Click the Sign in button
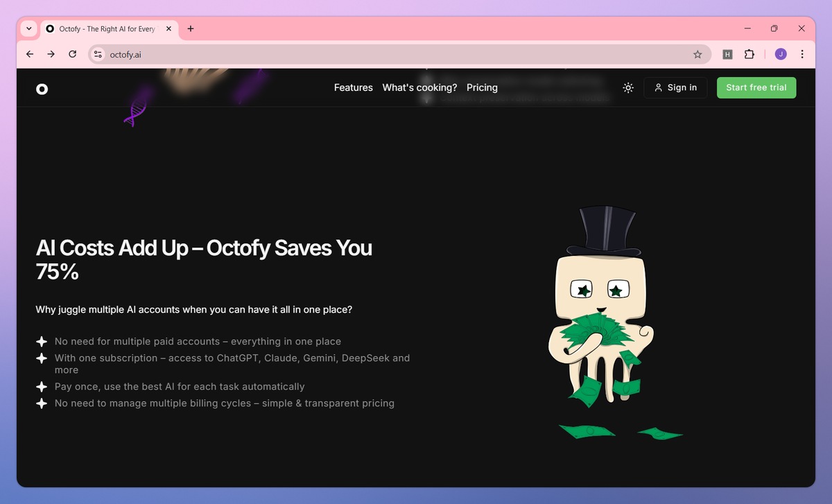This screenshot has width=832, height=504. 675,88
